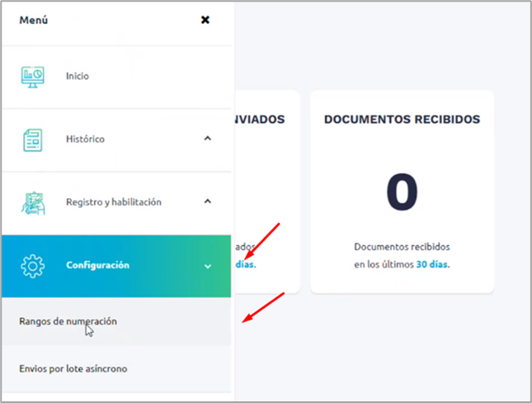This screenshot has width=532, height=403.
Task: Click the partially hidden Documentos Enviados heading
Action: click(260, 119)
